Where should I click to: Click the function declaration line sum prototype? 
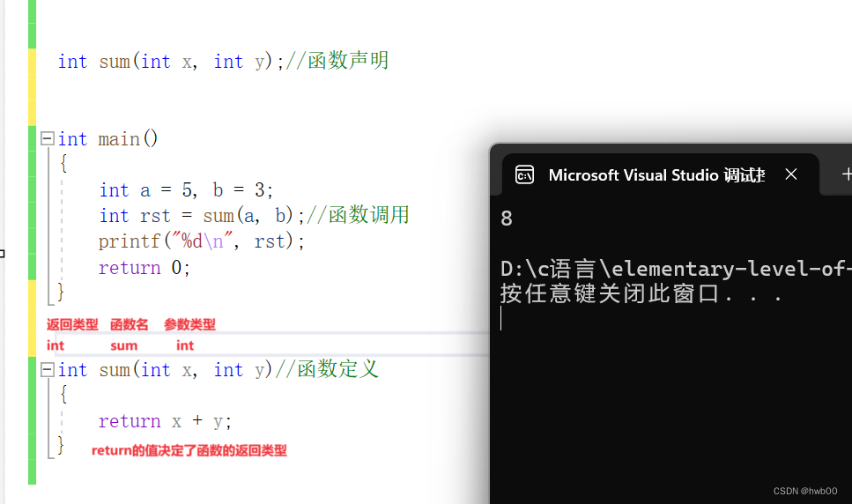click(223, 61)
